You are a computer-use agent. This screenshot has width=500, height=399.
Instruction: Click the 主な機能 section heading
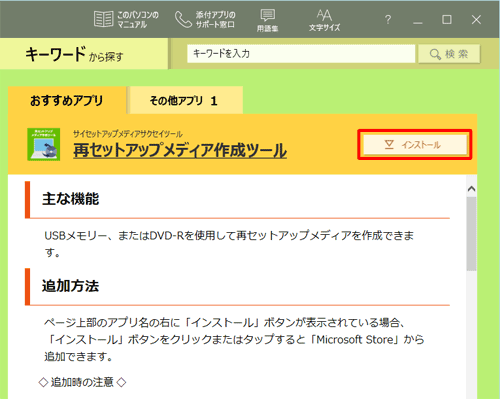70,199
